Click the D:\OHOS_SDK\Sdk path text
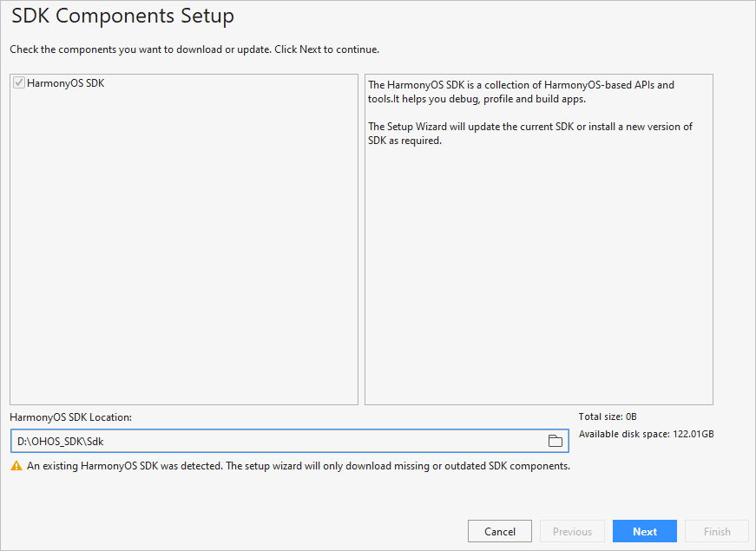 click(x=60, y=441)
